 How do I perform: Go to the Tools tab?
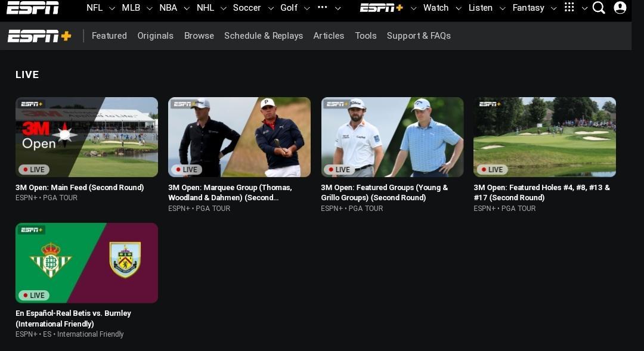click(366, 36)
